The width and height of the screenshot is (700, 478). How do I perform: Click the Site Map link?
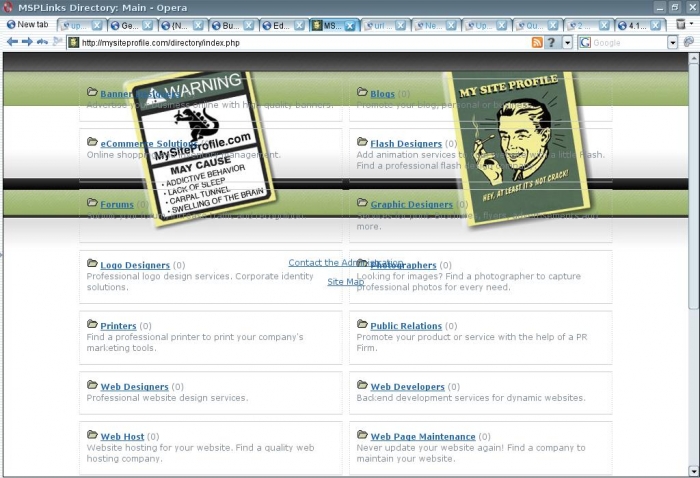point(346,282)
